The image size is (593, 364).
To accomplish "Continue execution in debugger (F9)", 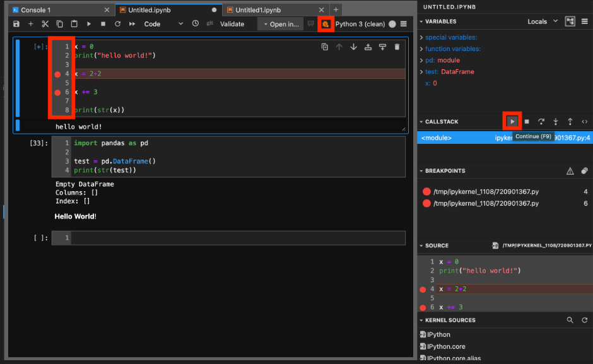I will pos(512,122).
